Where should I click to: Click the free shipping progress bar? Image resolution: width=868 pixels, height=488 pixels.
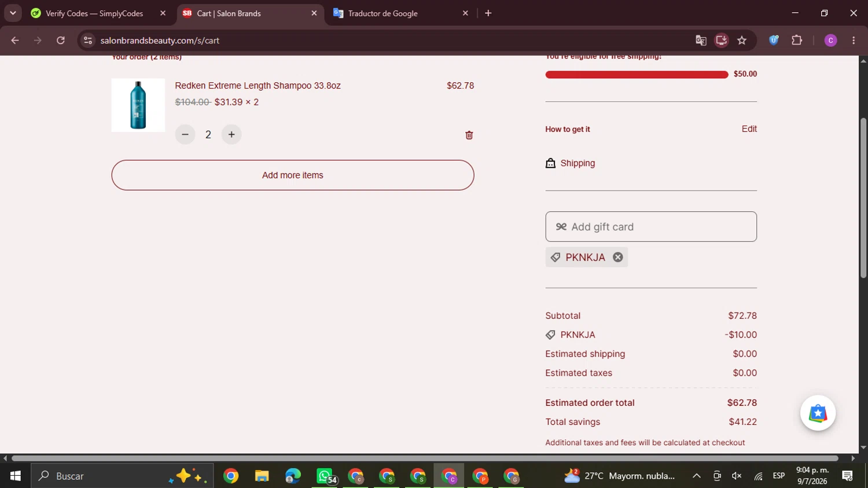point(637,74)
